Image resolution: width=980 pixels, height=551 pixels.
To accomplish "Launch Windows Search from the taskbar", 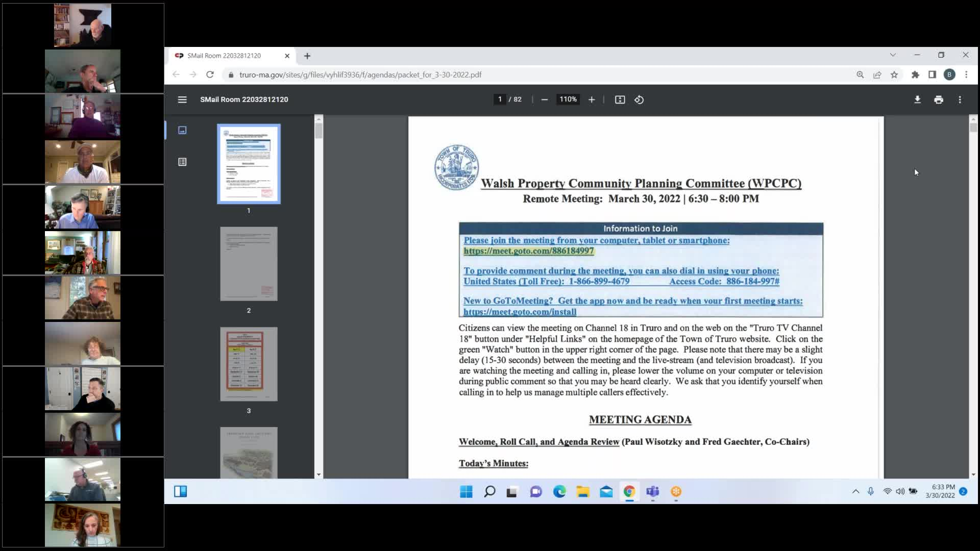I will (488, 491).
